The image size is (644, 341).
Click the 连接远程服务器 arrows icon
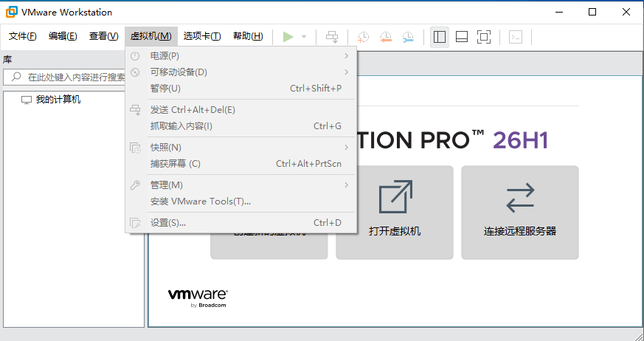[520, 198]
